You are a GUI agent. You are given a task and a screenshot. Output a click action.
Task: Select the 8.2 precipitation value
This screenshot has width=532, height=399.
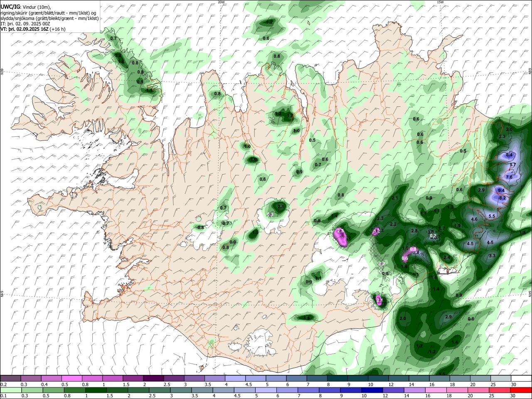click(502, 198)
